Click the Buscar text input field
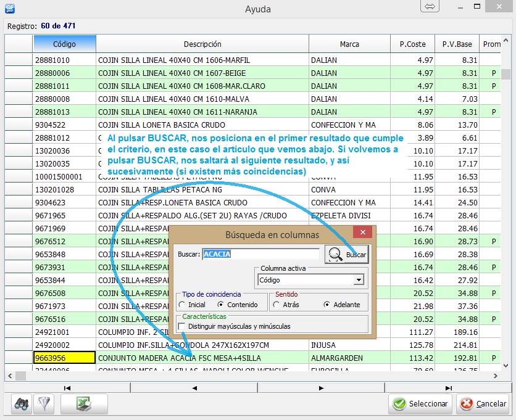Viewport: 516px width, 420px height. (x=260, y=254)
